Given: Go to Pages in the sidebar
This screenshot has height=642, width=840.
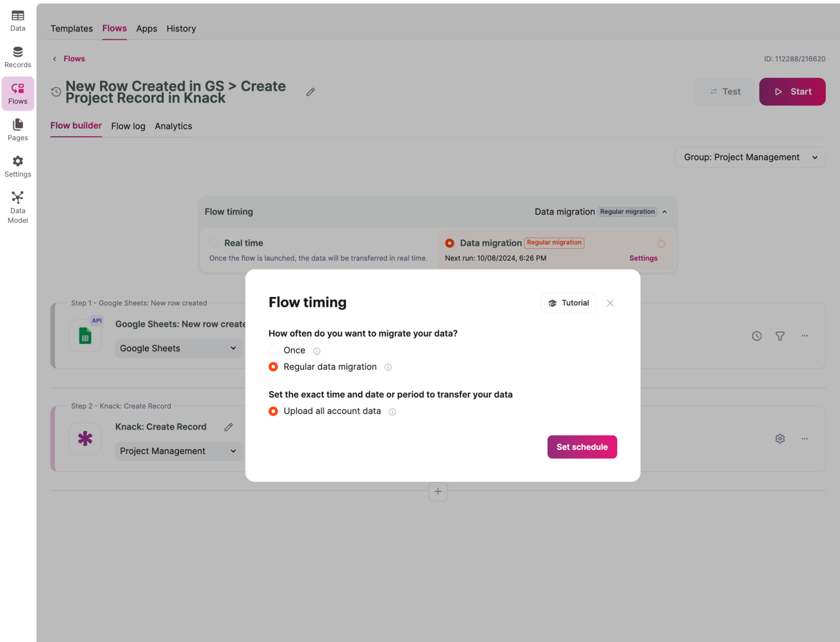Looking at the screenshot, I should pyautogui.click(x=18, y=130).
